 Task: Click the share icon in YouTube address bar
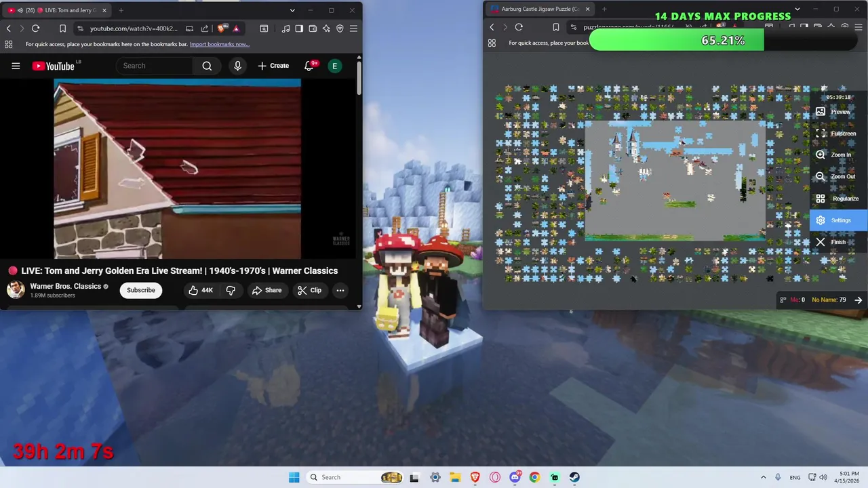pos(204,28)
